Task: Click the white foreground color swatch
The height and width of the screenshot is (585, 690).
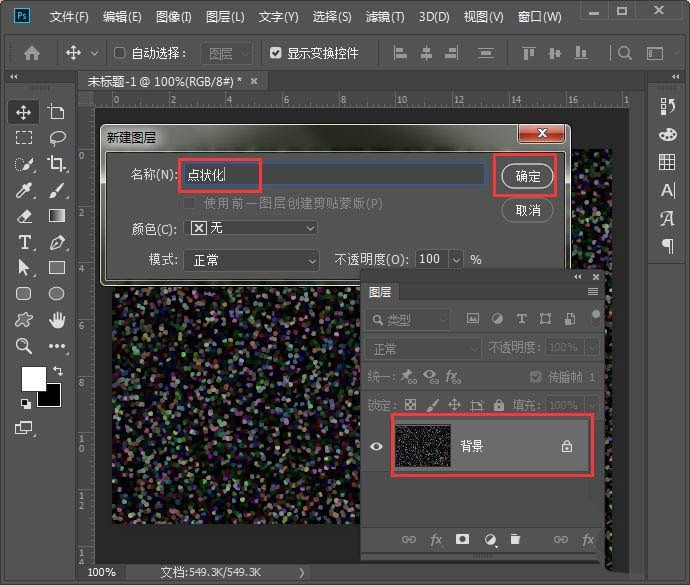Action: pos(33,378)
